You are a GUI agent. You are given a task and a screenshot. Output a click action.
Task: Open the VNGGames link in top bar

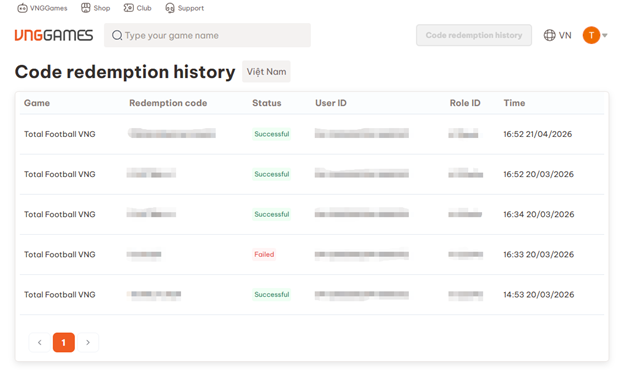pos(42,8)
